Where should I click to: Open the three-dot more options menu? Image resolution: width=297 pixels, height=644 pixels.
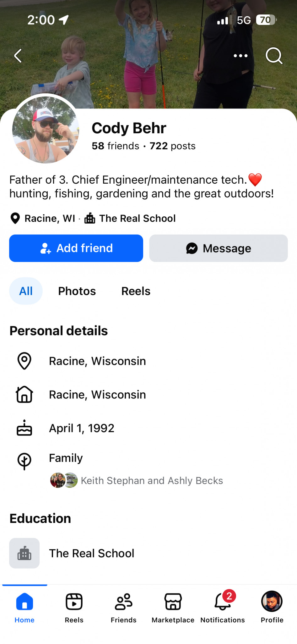[x=240, y=56]
